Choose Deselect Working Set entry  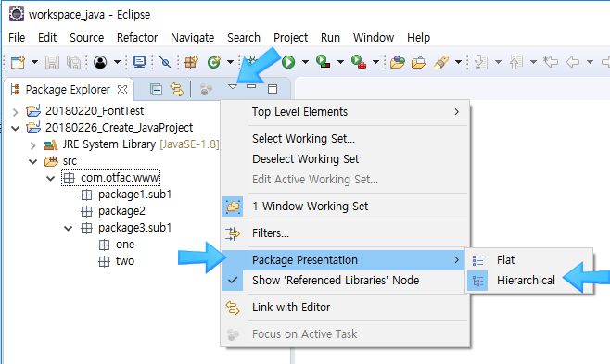click(x=345, y=159)
